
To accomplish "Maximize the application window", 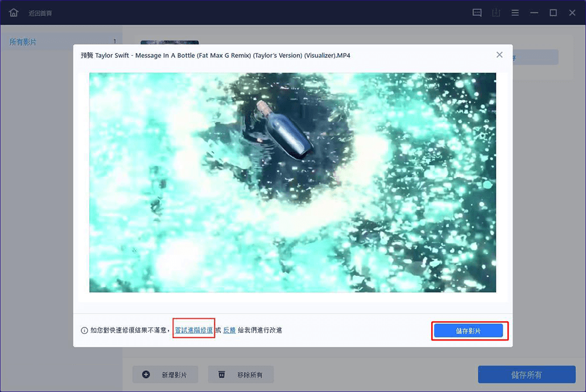I will click(553, 13).
